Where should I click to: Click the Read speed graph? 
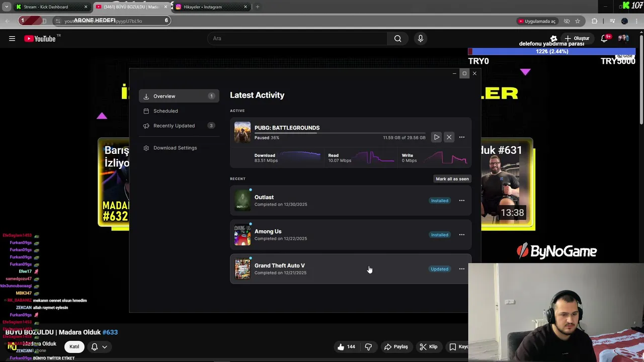(374, 158)
